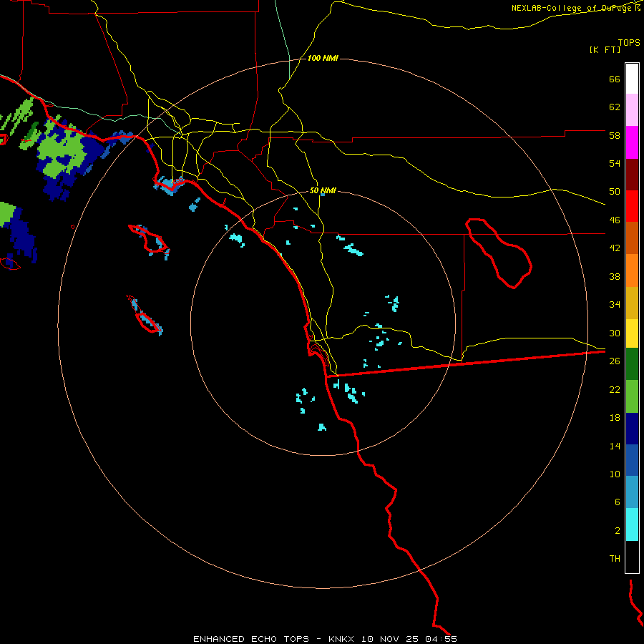Click the light green 26 K FT swatch
This screenshot has height=644, width=644.
(632, 396)
